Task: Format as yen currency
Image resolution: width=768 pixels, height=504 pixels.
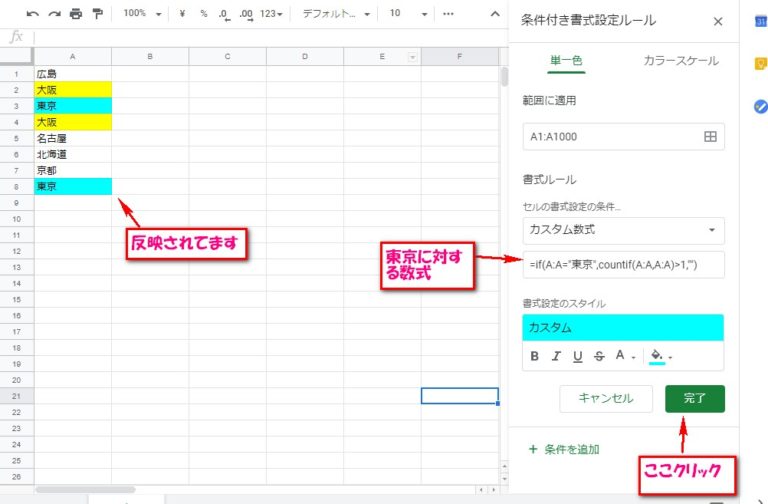Action: click(182, 14)
